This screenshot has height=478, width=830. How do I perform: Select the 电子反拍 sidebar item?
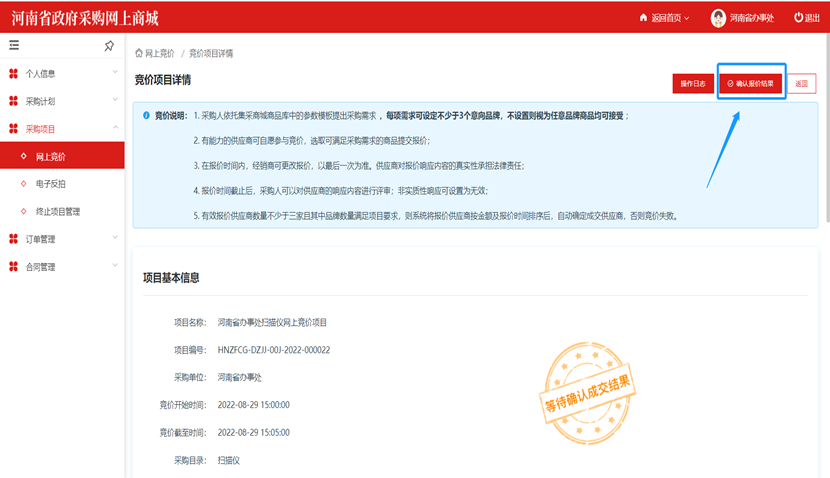62,184
